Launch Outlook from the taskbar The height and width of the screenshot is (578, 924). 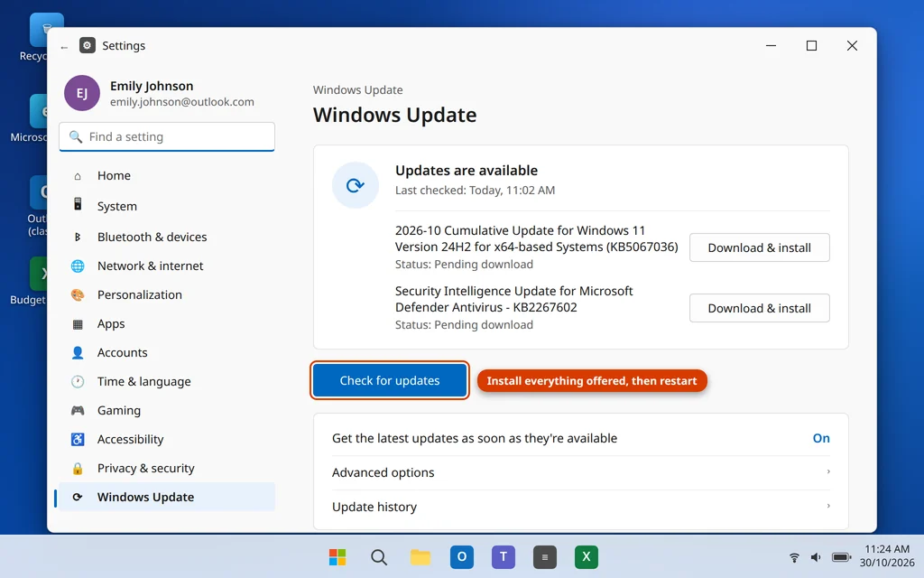pyautogui.click(x=462, y=556)
